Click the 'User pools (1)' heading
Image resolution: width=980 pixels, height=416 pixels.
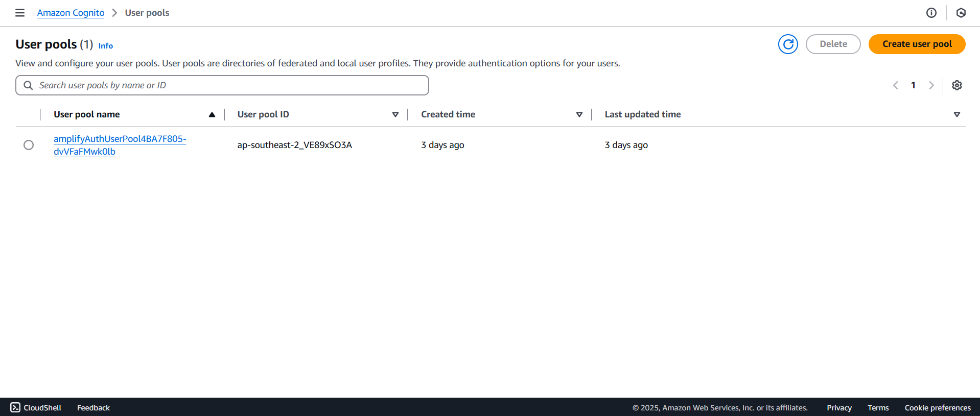(54, 44)
